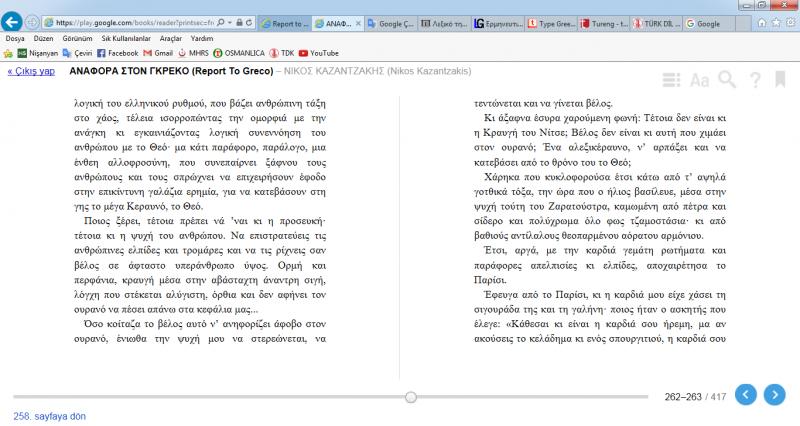Click the search magnifier in address bar

220,22
